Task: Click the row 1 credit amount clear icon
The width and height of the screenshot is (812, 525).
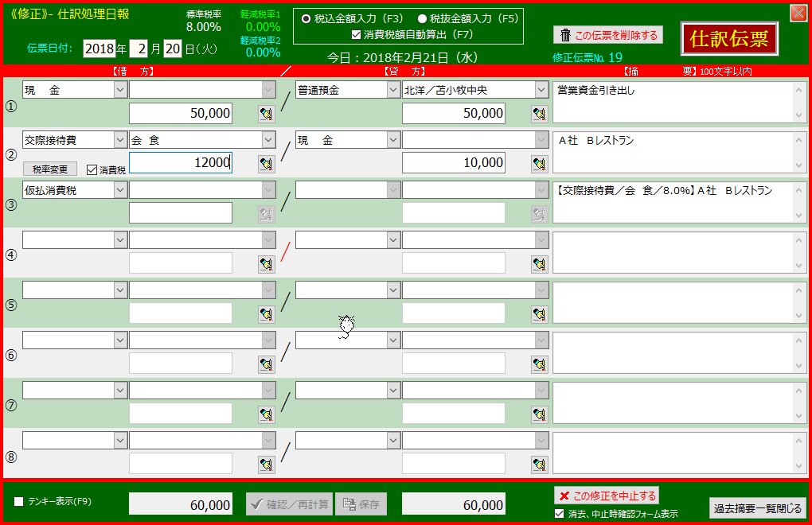Action: pyautogui.click(x=540, y=114)
